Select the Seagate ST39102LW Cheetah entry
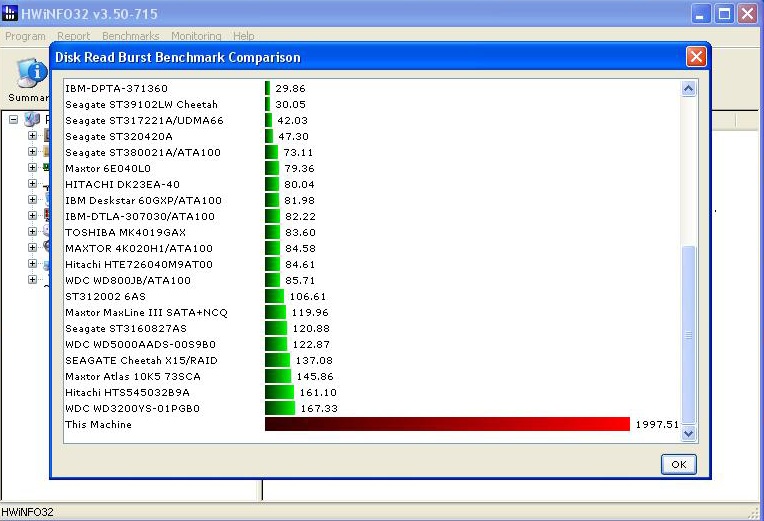This screenshot has height=521, width=764. tap(141, 104)
